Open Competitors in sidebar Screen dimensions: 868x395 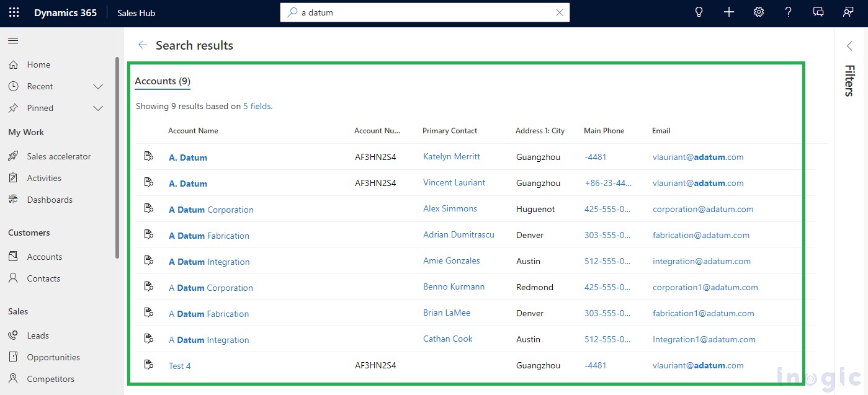[51, 379]
